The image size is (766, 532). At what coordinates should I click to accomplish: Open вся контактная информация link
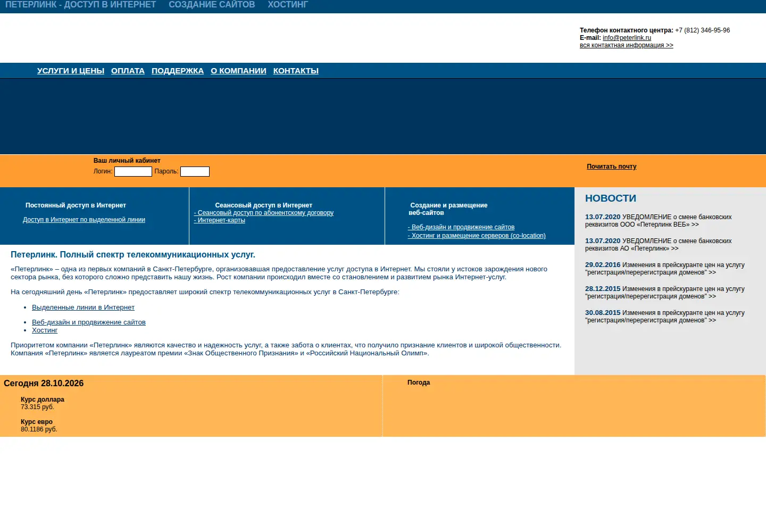point(627,45)
